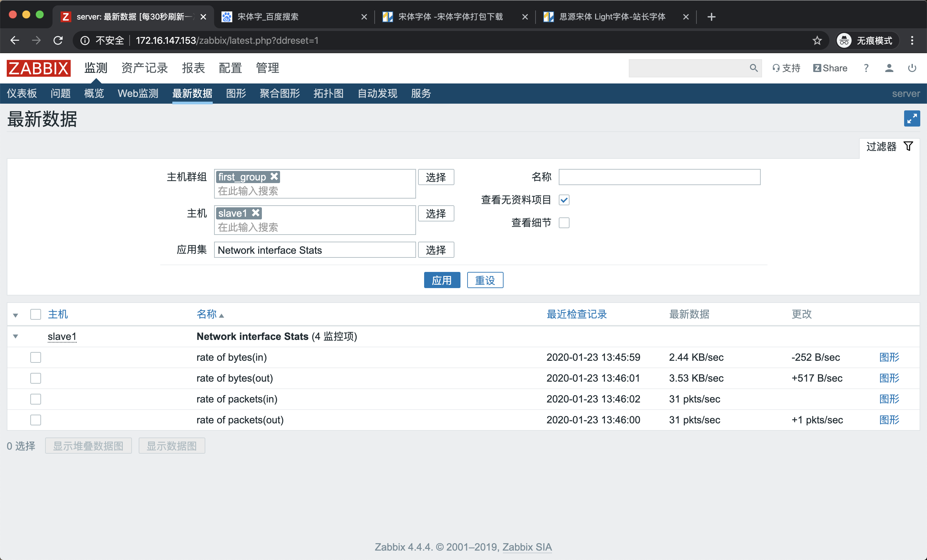This screenshot has width=927, height=560.
Task: Remove first_group tag with X icon
Action: tap(274, 176)
